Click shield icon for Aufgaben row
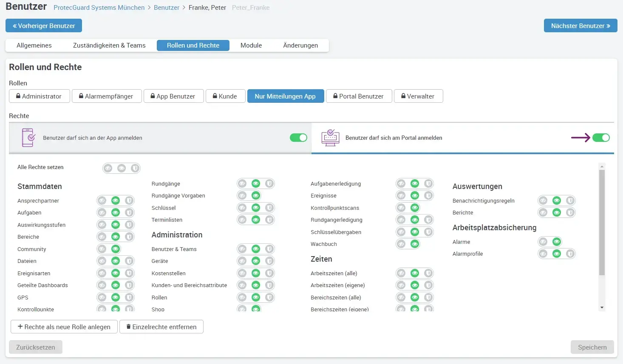Image resolution: width=623 pixels, height=364 pixels. (x=129, y=212)
